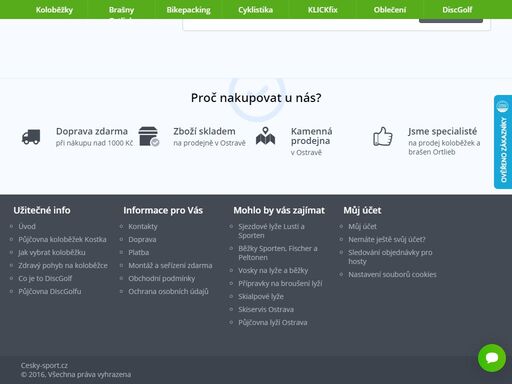The width and height of the screenshot is (512, 384).
Task: Select the Cyklistika menu item
Action: click(x=255, y=10)
